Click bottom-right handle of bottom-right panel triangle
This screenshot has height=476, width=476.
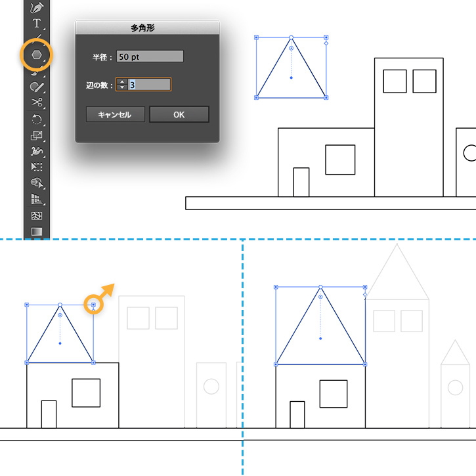(365, 364)
